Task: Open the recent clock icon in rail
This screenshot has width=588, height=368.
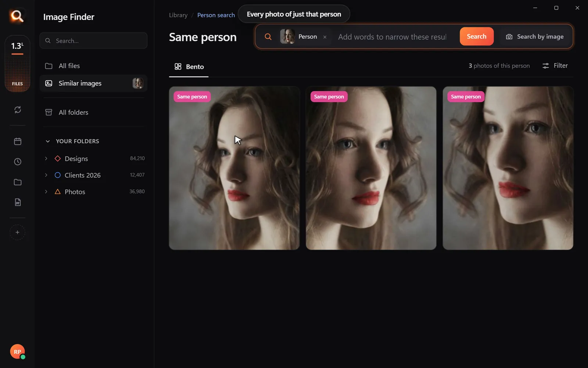Action: (x=17, y=162)
